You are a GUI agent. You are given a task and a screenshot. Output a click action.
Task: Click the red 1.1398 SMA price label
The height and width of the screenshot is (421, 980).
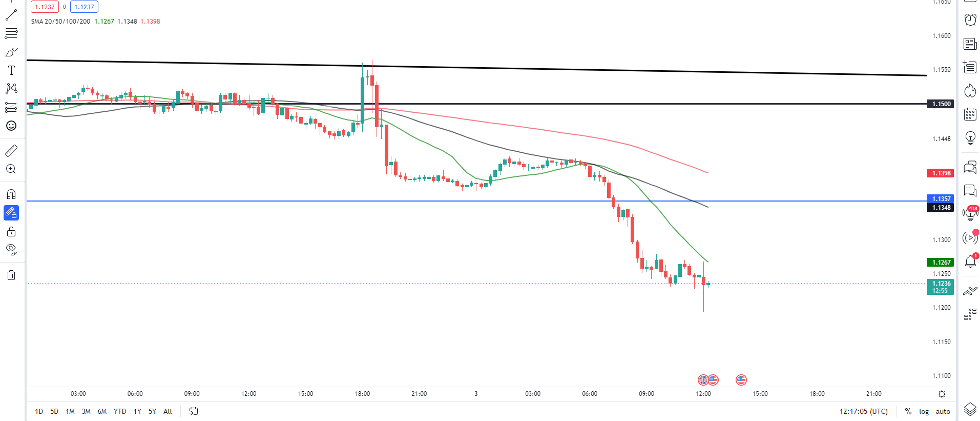click(941, 173)
